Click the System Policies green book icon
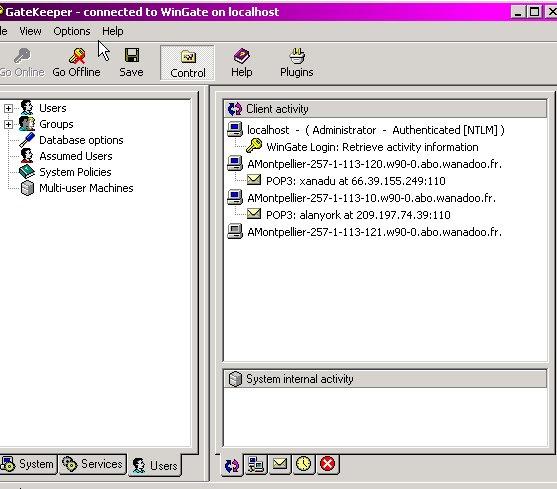This screenshot has width=557, height=489. (x=27, y=172)
